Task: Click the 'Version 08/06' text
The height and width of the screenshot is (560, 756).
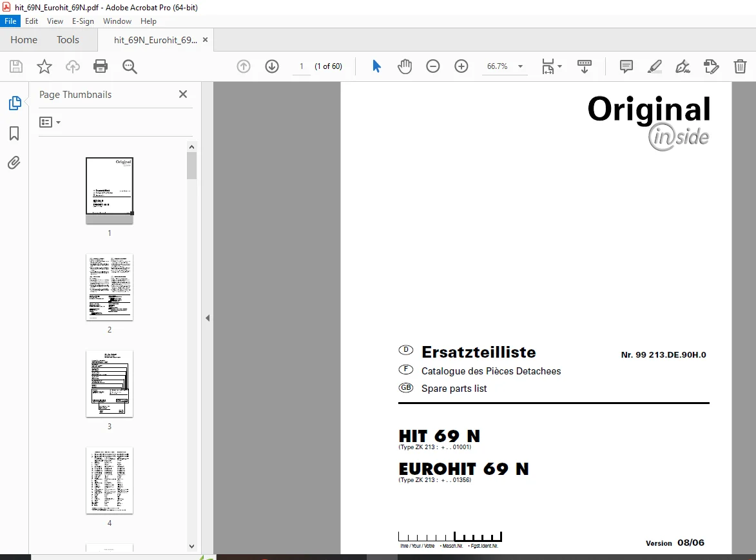Action: click(675, 543)
